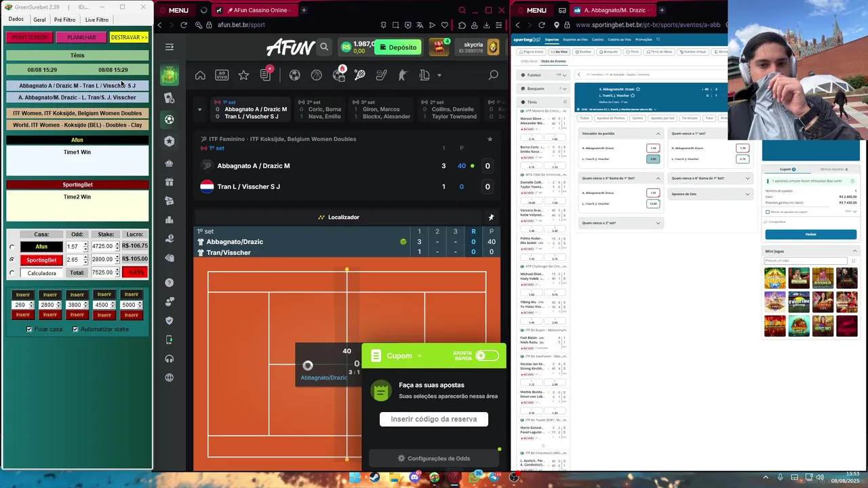The width and height of the screenshot is (868, 488).
Task: Click the PLANILHAR button
Action: click(81, 37)
